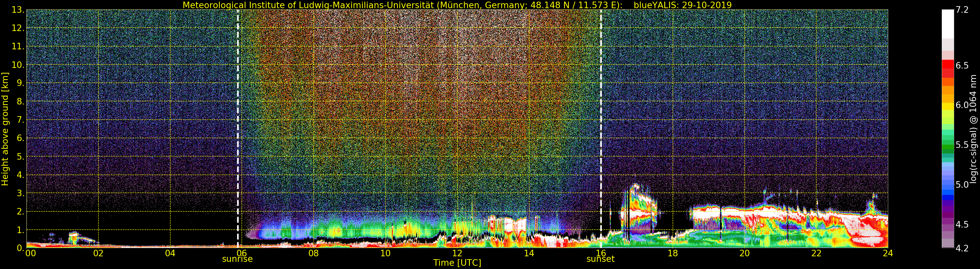Click the '00' time axis tick label
This screenshot has height=269, width=980.
pyautogui.click(x=30, y=253)
